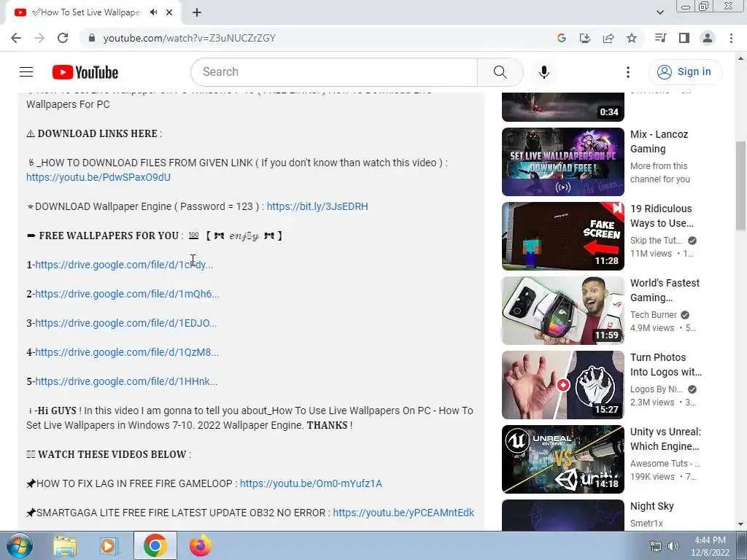Open wallpaper link 5 ending 1HHnk
Viewport: 747px width, 560px height.
click(x=126, y=381)
